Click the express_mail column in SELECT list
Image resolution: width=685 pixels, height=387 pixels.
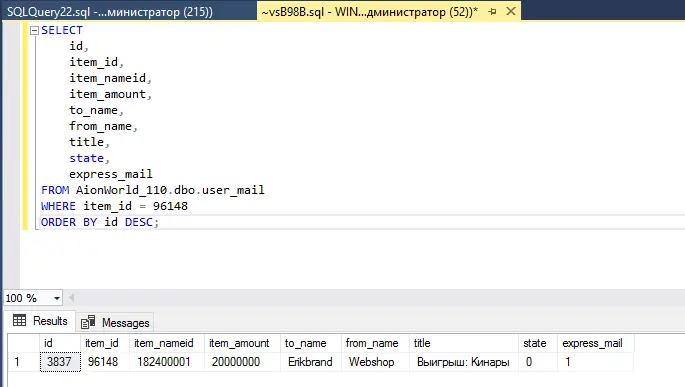point(111,174)
